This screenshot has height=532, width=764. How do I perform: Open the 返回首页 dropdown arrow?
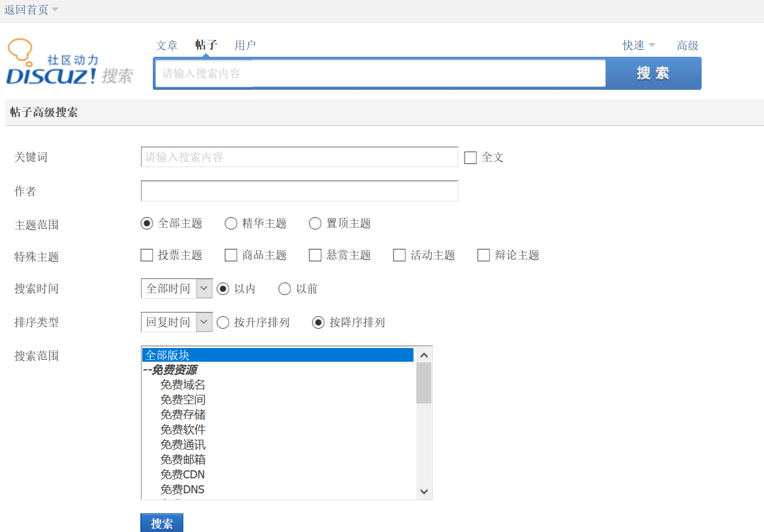pos(55,10)
